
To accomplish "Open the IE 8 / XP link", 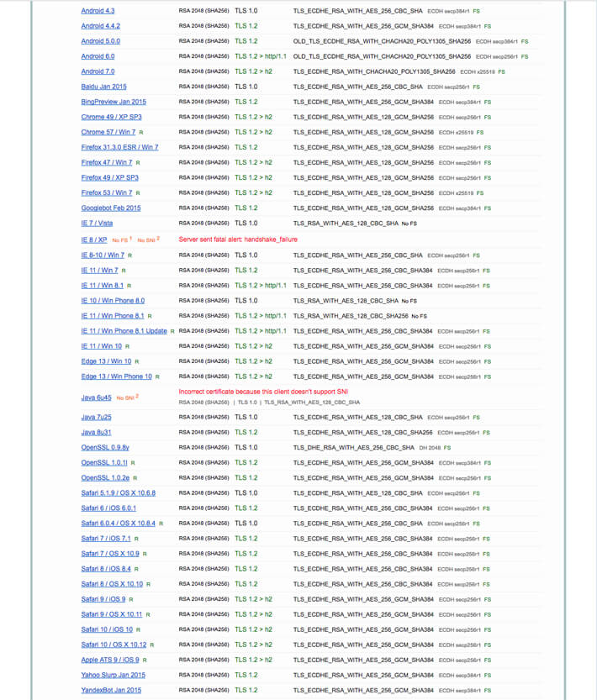I will [x=94, y=239].
